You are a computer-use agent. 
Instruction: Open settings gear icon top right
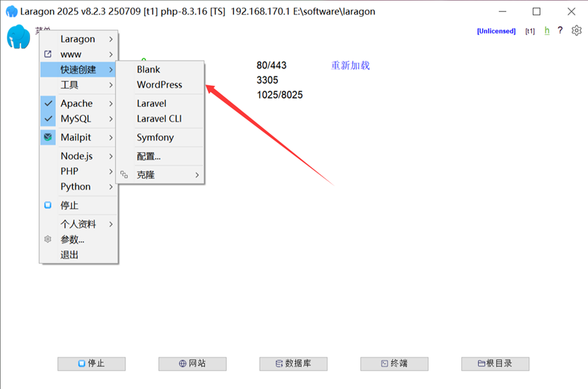coord(576,30)
